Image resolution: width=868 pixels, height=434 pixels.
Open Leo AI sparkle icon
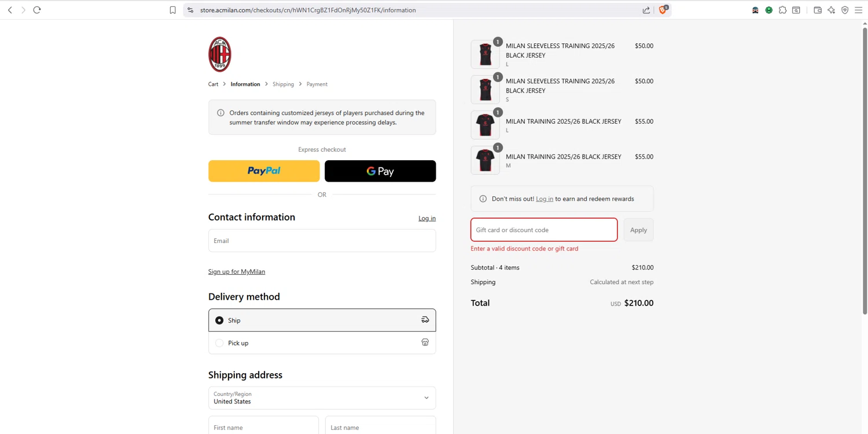click(x=831, y=10)
